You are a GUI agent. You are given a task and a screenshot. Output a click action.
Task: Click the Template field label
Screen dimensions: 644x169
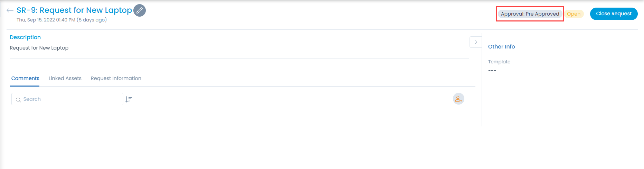[x=499, y=62]
